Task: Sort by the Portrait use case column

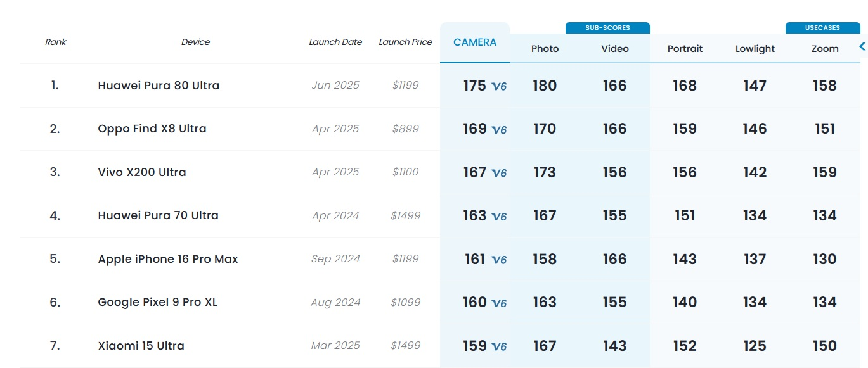Action: [685, 49]
